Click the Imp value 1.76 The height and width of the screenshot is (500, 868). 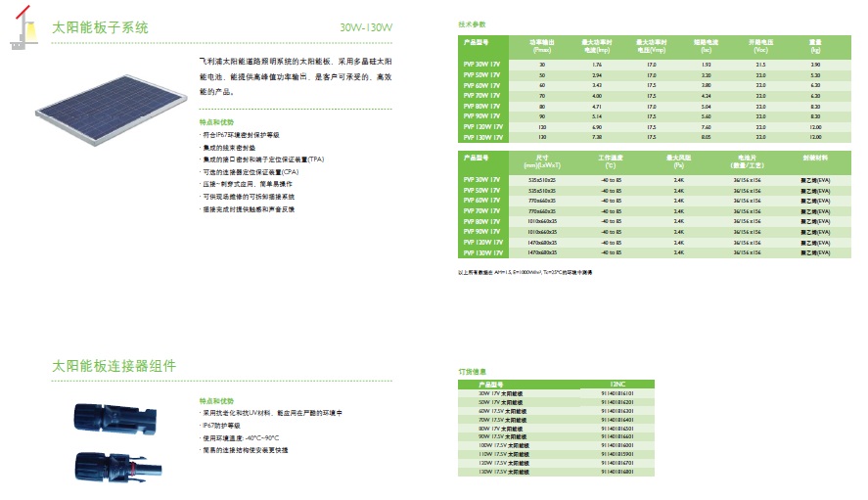(597, 65)
